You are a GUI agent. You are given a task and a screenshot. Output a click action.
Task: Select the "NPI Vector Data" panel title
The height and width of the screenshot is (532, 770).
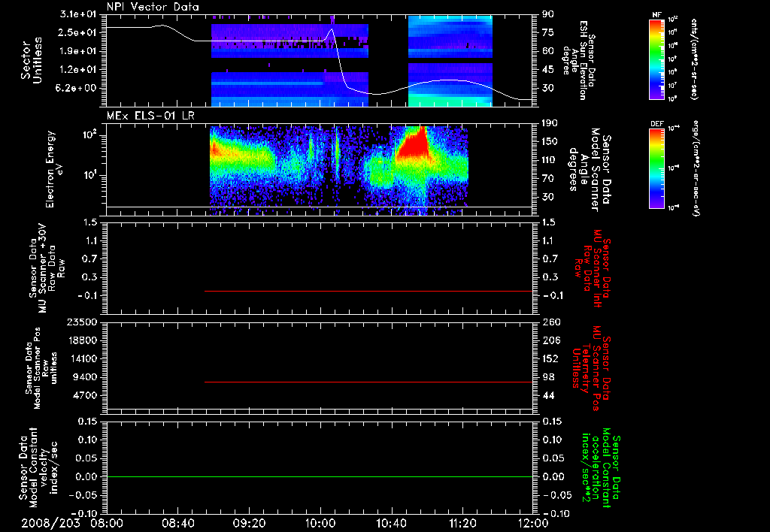click(153, 7)
